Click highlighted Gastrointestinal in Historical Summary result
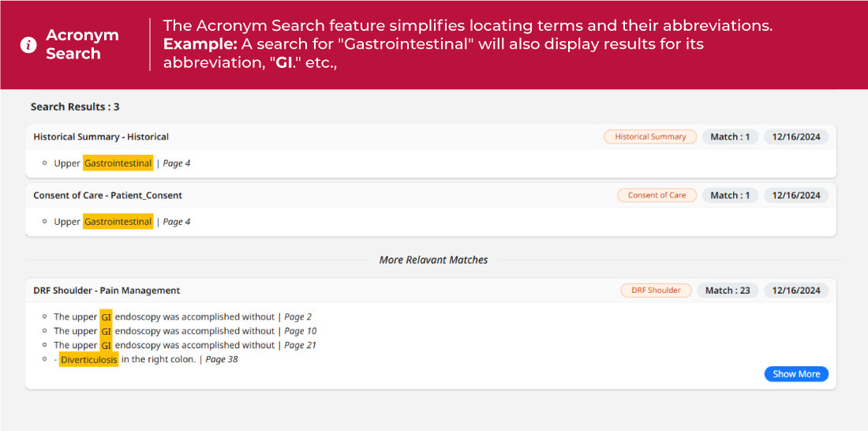This screenshot has width=868, height=431. click(x=118, y=163)
